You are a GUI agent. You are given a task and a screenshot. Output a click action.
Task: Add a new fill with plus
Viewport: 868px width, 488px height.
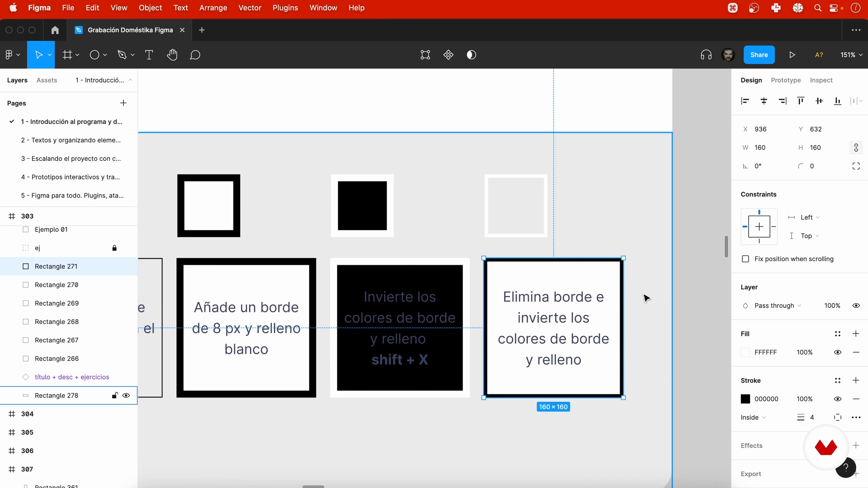tap(856, 334)
